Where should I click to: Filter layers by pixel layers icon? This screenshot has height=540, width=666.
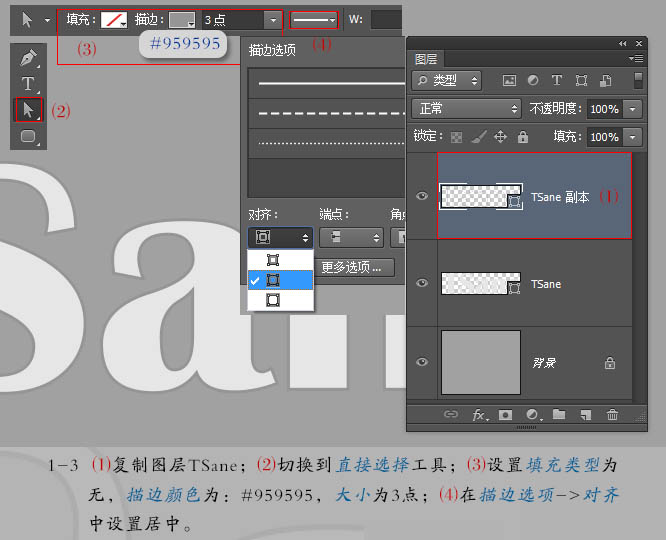(509, 80)
